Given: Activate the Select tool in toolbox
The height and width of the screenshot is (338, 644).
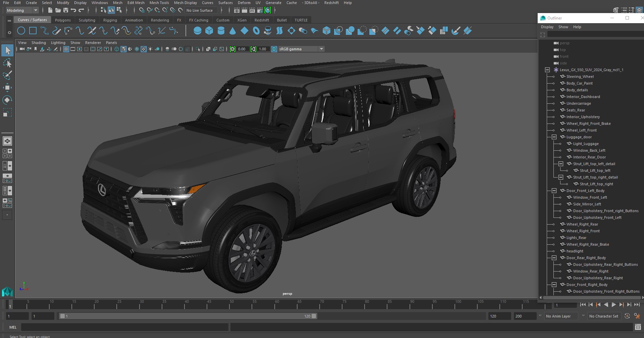Looking at the screenshot, I should pyautogui.click(x=7, y=51).
